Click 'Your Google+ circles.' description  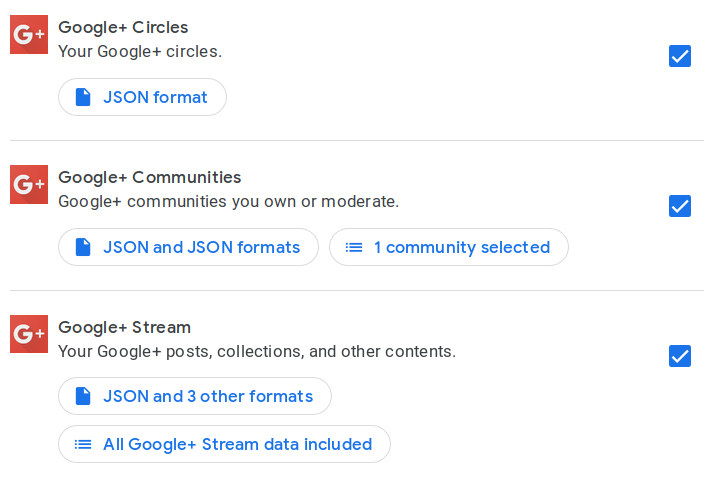[x=140, y=52]
